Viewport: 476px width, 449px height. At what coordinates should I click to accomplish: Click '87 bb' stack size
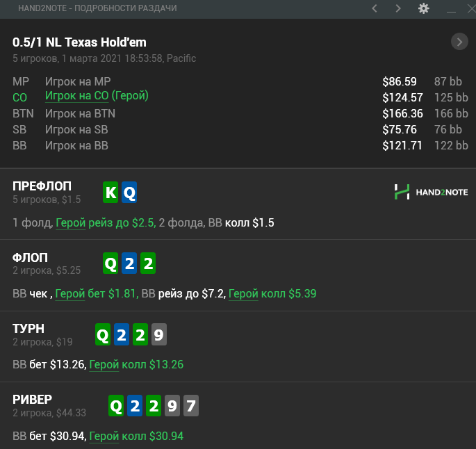pos(448,81)
